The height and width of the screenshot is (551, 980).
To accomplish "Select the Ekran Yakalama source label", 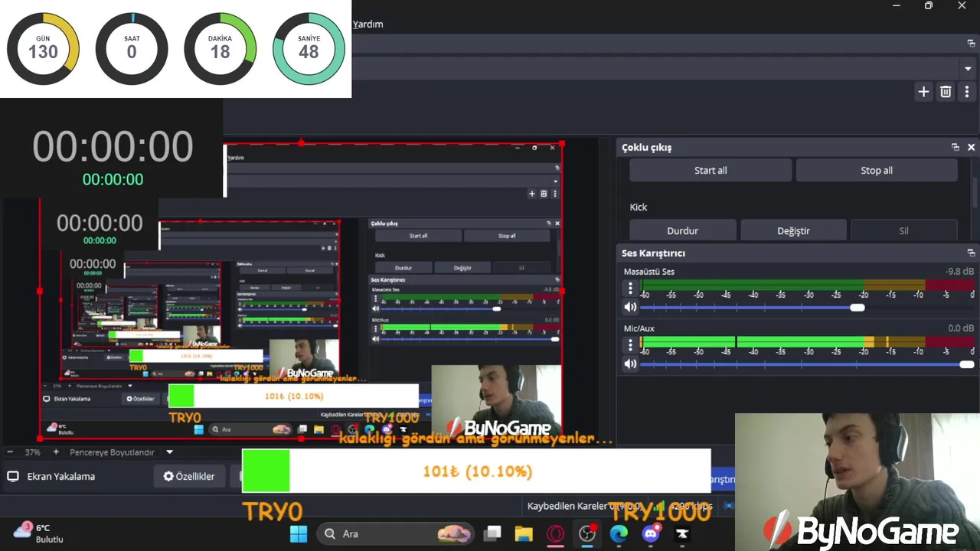I will pos(61,476).
